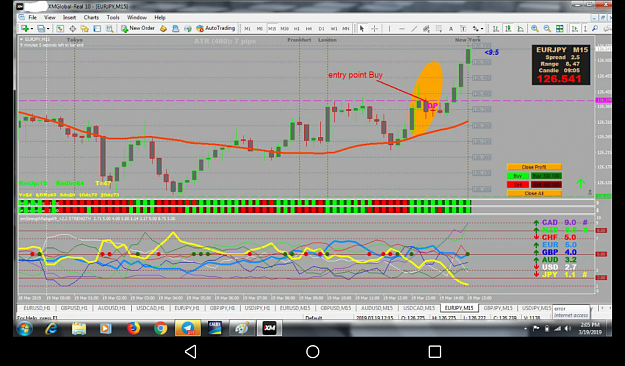Click the JPY 1.1 strength row
This screenshot has height=366, width=625.
(x=561, y=275)
